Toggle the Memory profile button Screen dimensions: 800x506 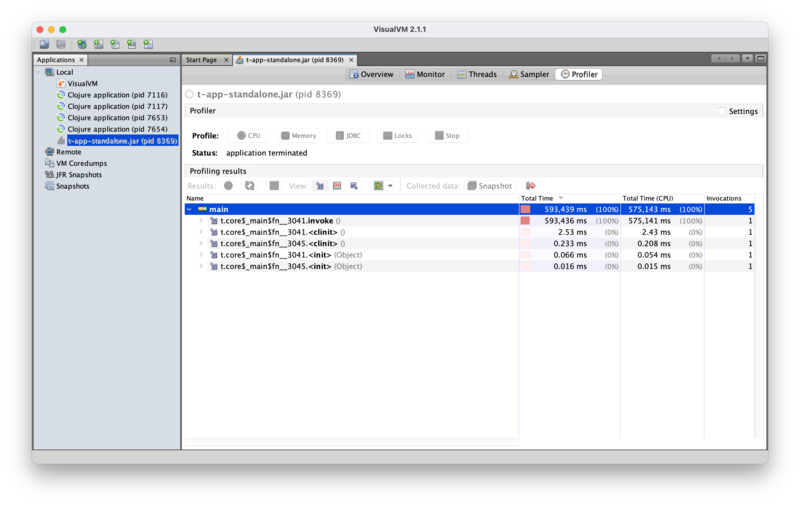tap(299, 136)
